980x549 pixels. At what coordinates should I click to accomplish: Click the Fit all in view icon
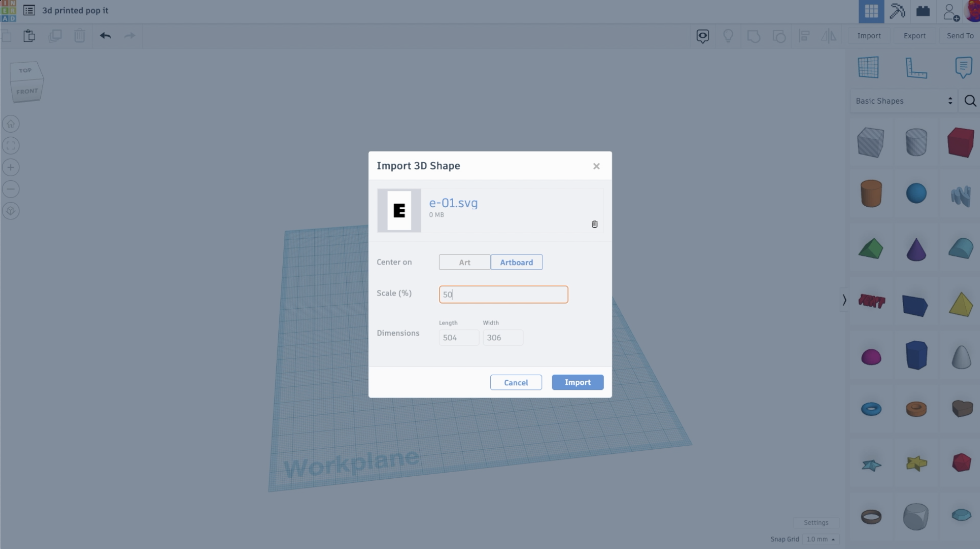[11, 146]
